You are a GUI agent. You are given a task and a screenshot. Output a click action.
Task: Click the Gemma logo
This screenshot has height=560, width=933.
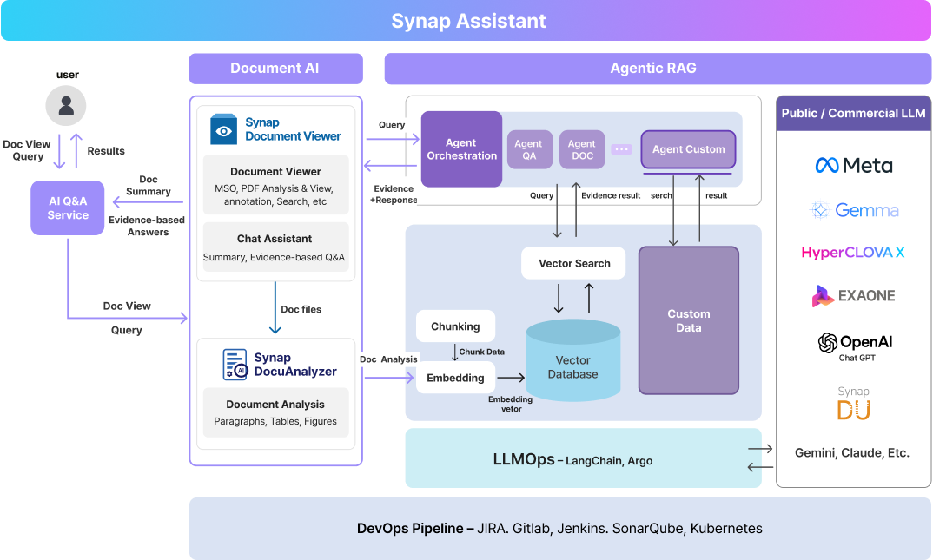[x=853, y=210]
